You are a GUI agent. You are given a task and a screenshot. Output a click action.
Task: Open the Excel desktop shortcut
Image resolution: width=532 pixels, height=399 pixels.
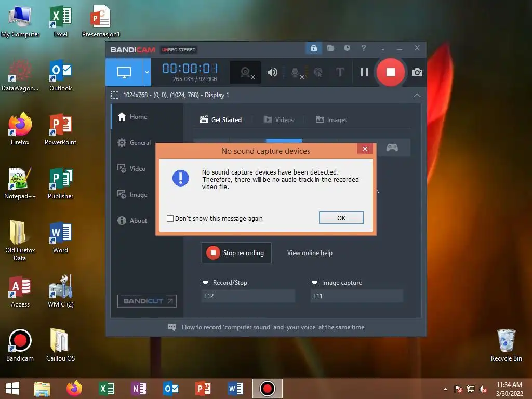[60, 21]
